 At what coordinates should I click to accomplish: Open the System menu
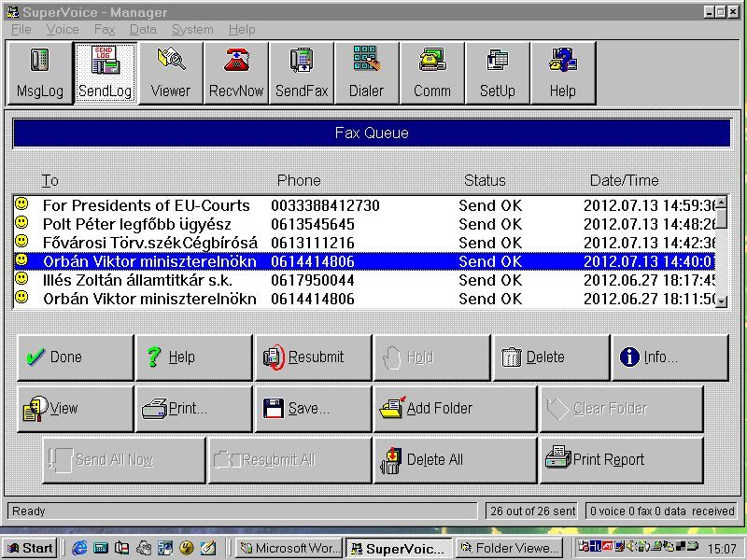coord(192,30)
